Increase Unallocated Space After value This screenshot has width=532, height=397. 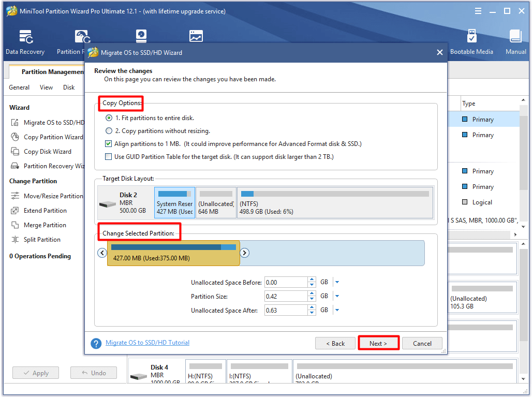click(x=312, y=307)
